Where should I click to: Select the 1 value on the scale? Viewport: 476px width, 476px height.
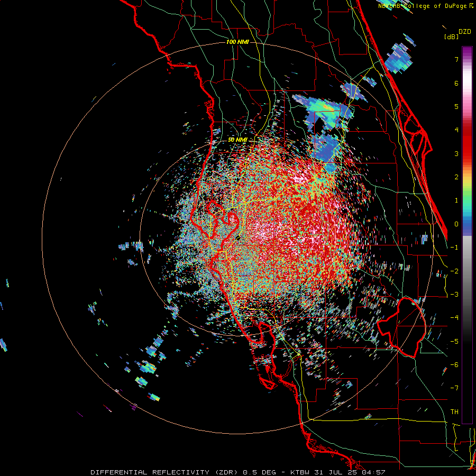point(456,200)
